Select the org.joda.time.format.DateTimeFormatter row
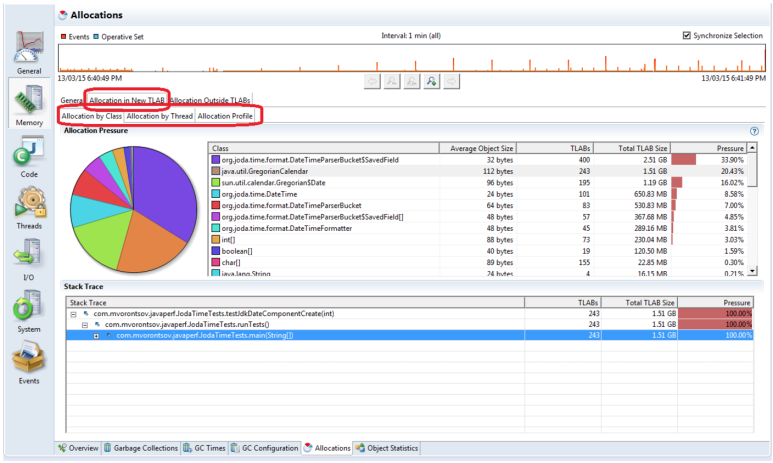773x463 pixels. [478, 228]
